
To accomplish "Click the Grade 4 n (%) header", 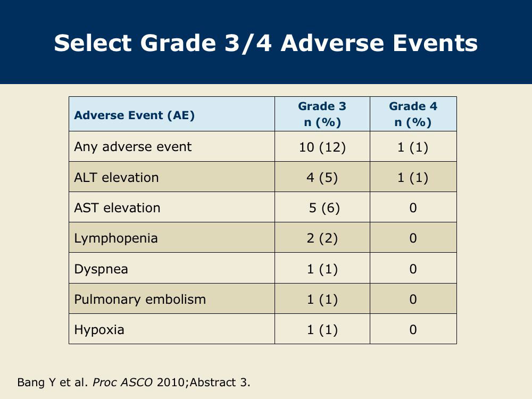I will 413,114.
